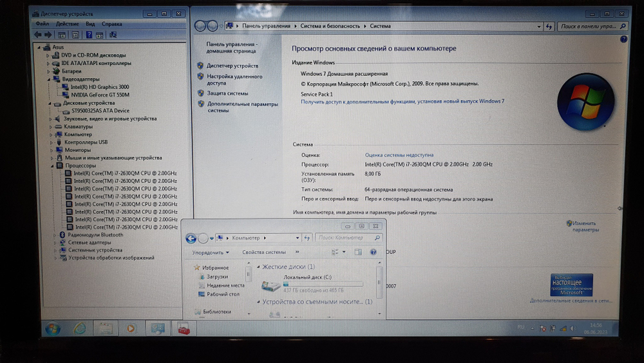Open the Вид menu
The width and height of the screenshot is (644, 363).
click(90, 24)
